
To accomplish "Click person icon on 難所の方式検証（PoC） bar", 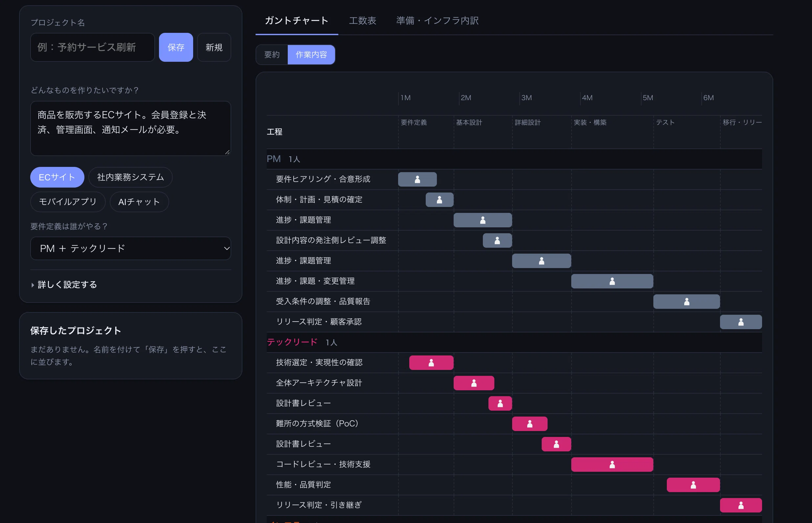I will (x=530, y=424).
